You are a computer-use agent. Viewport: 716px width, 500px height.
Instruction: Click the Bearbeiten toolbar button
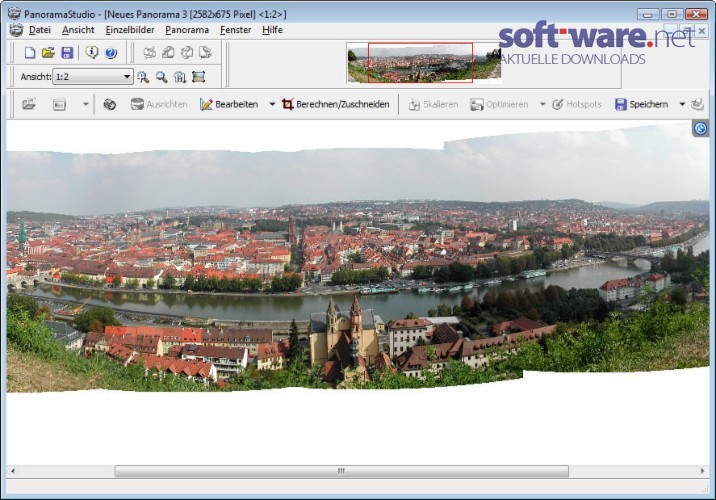click(x=229, y=104)
